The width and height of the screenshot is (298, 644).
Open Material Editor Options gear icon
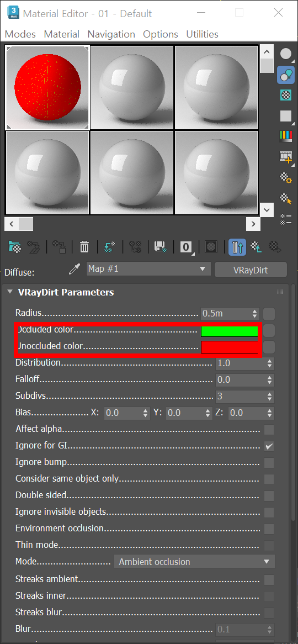[286, 178]
